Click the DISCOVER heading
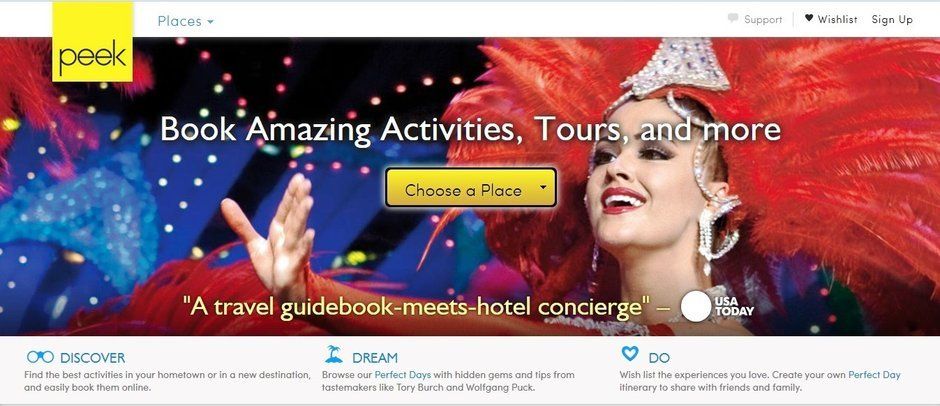Image resolution: width=940 pixels, height=406 pixels. pyautogui.click(x=92, y=358)
